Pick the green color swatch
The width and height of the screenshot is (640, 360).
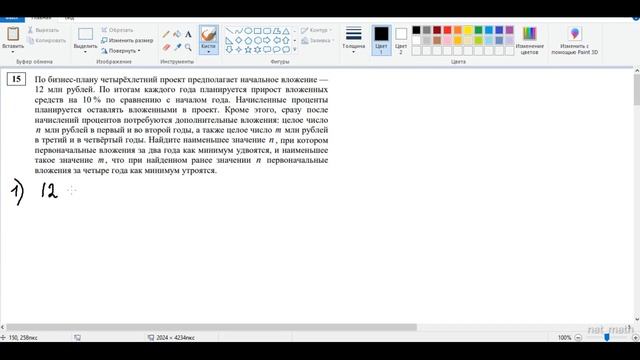[478, 30]
